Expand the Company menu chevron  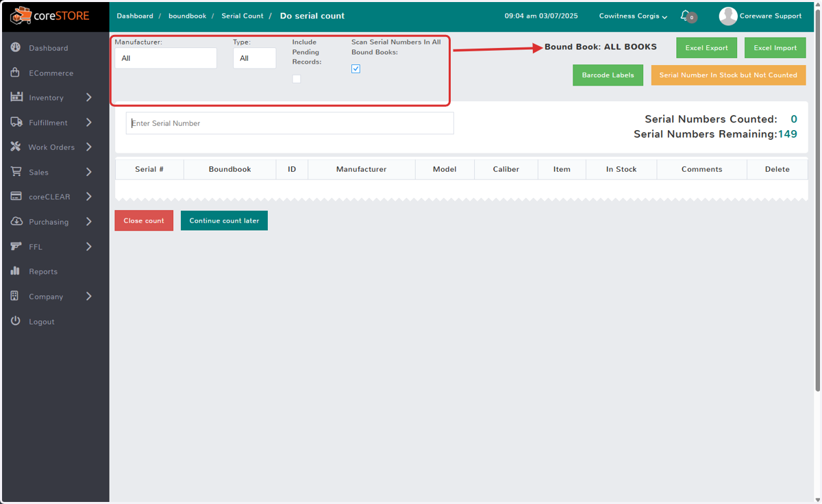(x=89, y=297)
